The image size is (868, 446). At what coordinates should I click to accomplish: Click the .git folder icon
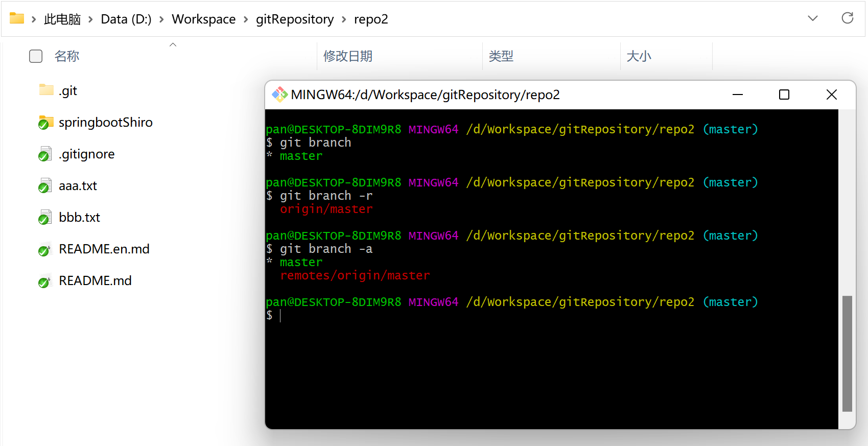46,90
